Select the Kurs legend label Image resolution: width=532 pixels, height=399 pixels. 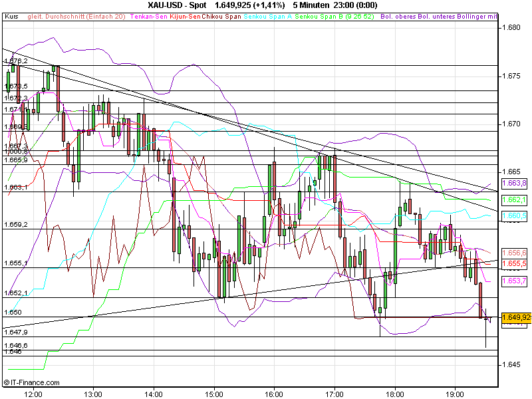tap(10, 19)
